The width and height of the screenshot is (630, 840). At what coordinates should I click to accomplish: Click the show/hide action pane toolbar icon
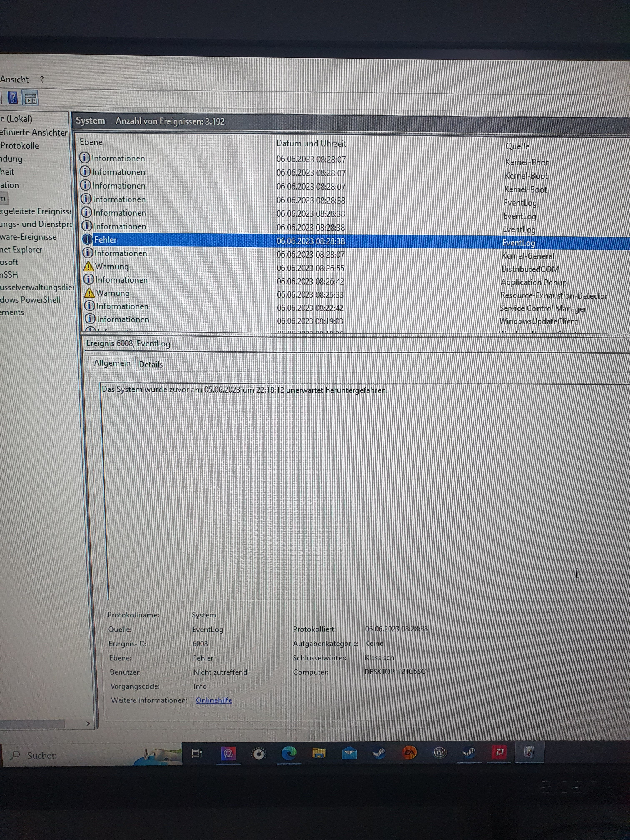(30, 99)
